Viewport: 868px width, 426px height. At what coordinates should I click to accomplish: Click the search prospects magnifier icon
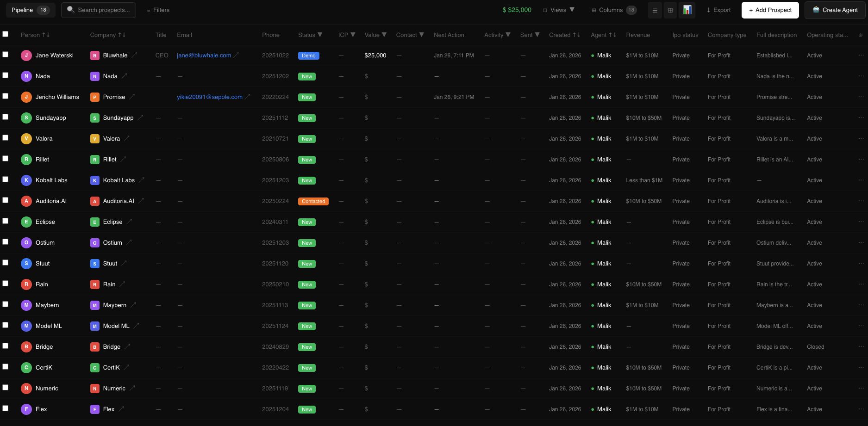coord(70,9)
